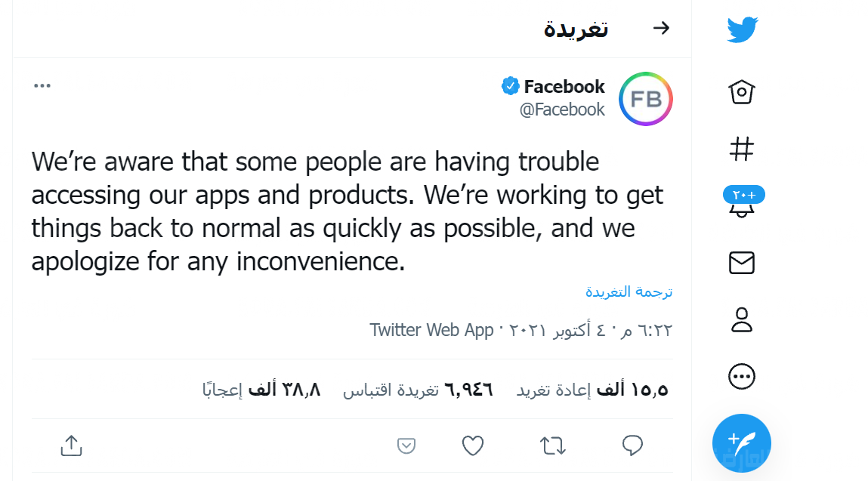Screen dimensions: 868x481
Task: Click Facebook's FB profile avatar
Action: point(645,99)
